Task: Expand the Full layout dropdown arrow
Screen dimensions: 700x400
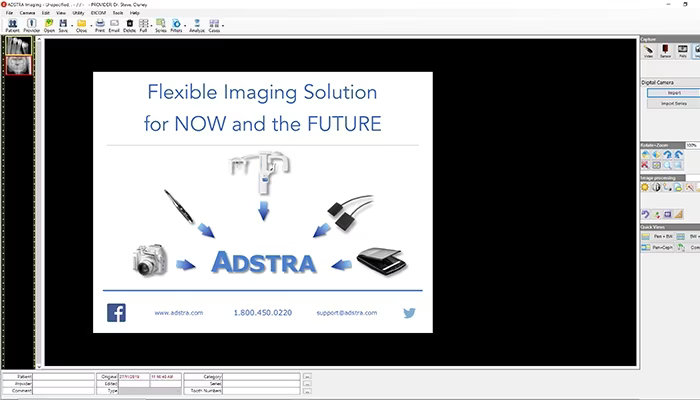Action: (x=151, y=25)
